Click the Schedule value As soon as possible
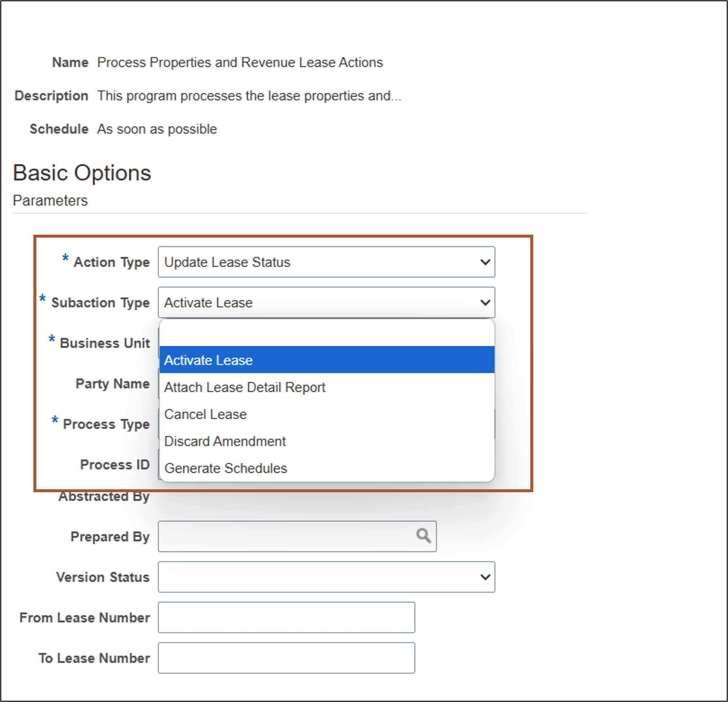728x702 pixels. (157, 129)
